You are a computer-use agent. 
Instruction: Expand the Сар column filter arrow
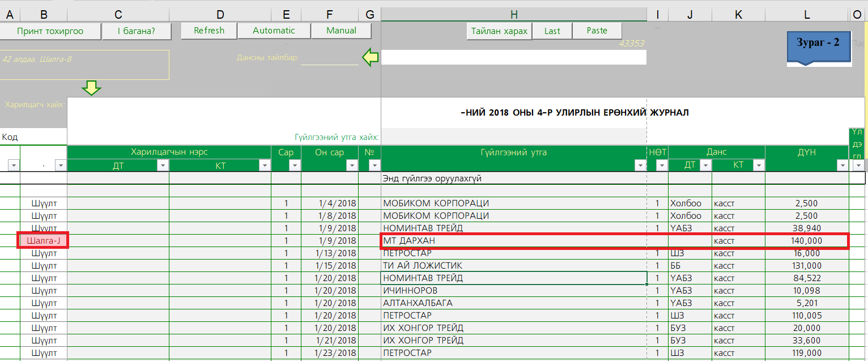[294, 165]
